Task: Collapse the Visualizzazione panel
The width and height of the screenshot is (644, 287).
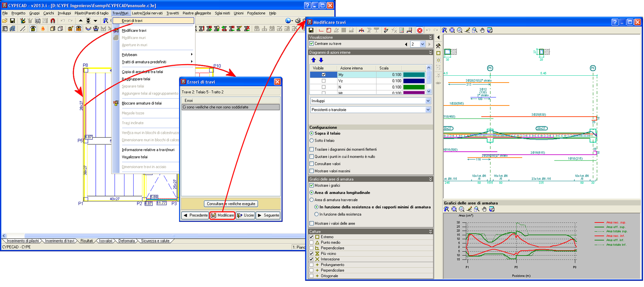Action: (431, 37)
